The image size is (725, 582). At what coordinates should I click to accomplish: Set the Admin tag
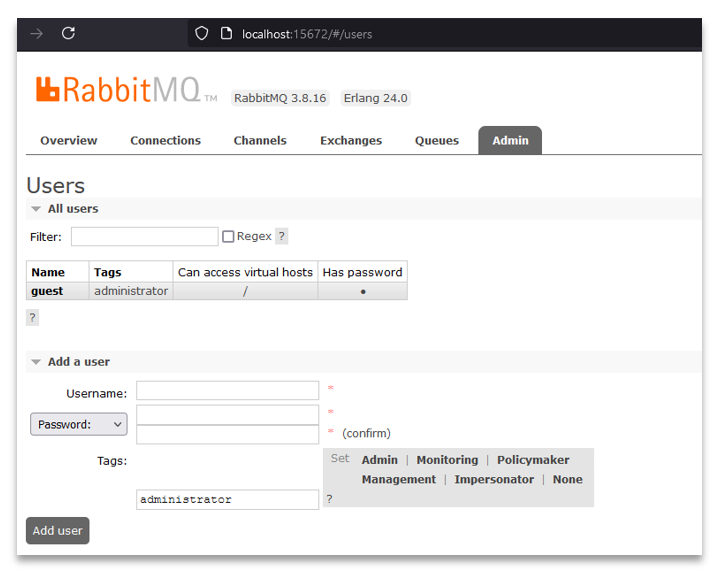pyautogui.click(x=380, y=460)
